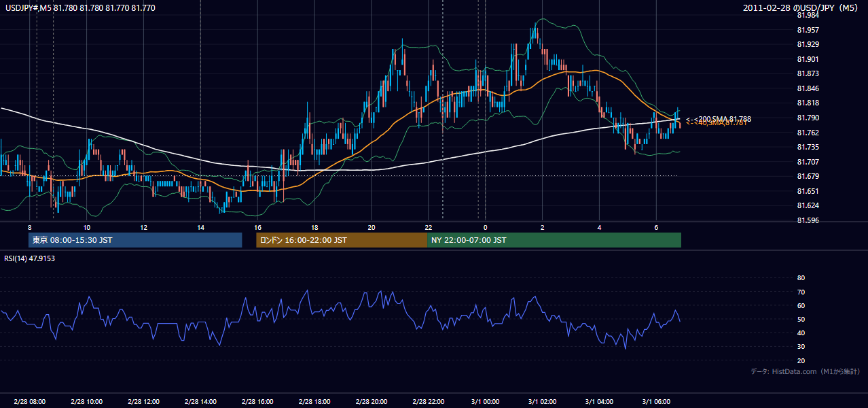The image size is (868, 408).
Task: Click the 2/28 14:00 bottom date label
Action: point(200,402)
